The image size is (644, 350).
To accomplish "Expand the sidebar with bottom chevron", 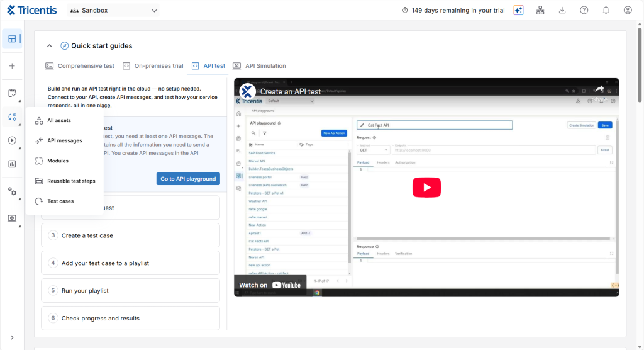I will pyautogui.click(x=12, y=337).
